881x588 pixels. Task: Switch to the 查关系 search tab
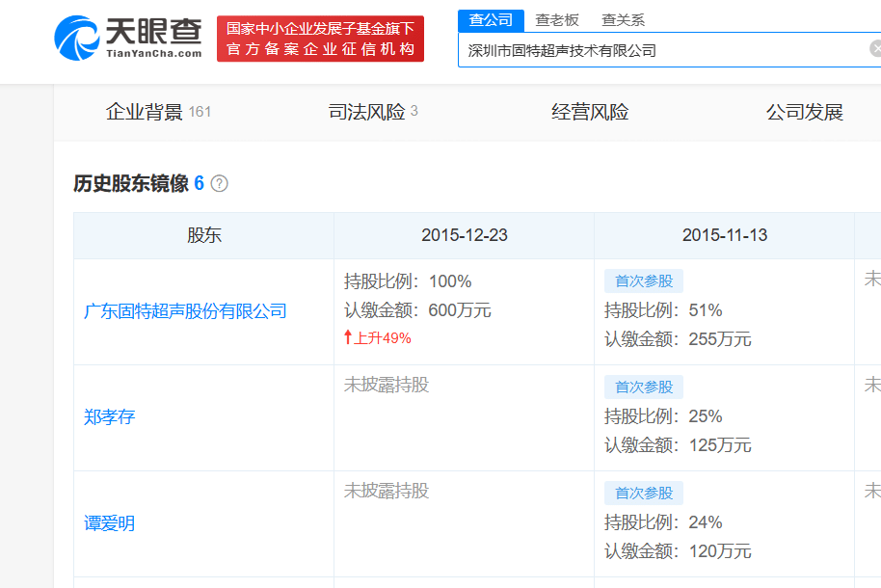tap(623, 19)
